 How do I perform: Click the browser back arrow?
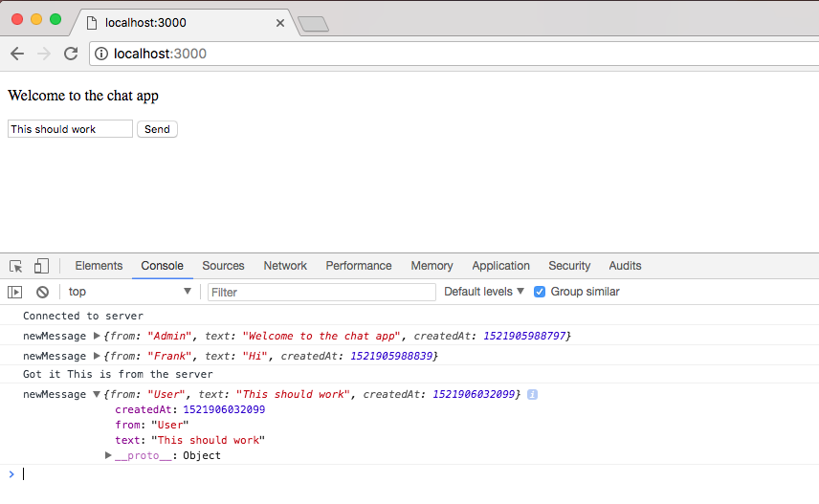pos(17,54)
